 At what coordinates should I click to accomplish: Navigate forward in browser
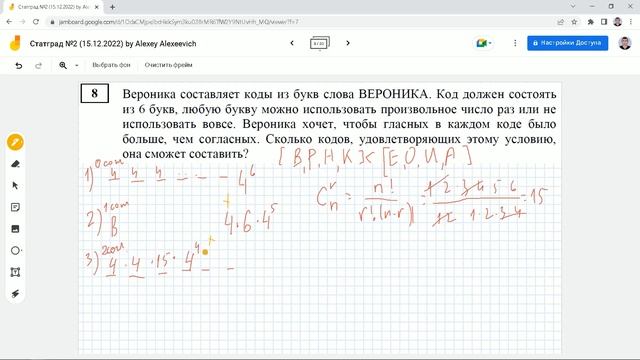coord(22,22)
